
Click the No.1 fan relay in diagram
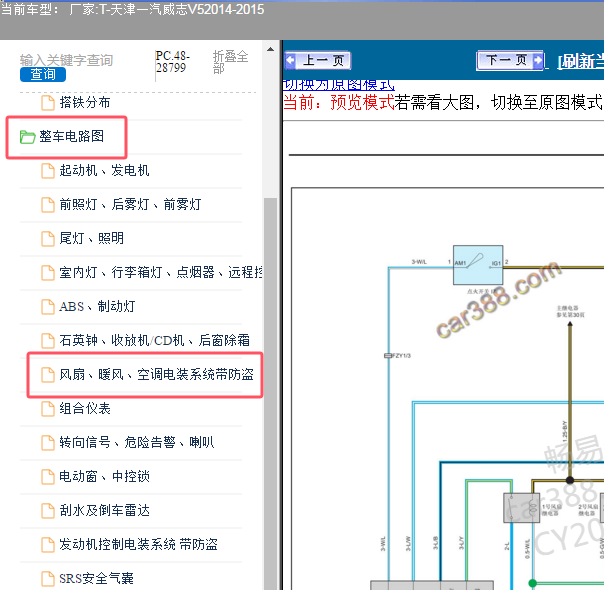[521, 508]
